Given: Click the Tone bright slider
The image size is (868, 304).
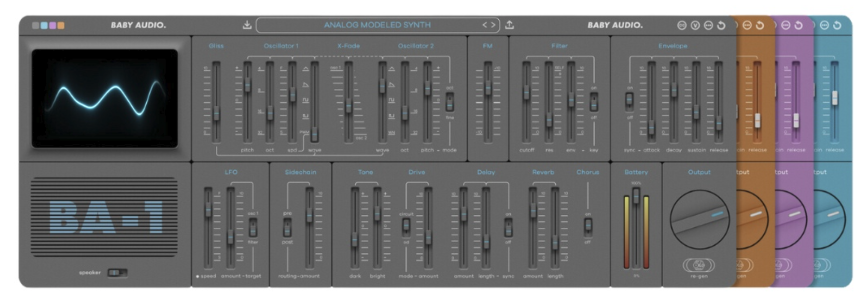Looking at the screenshot, I should (x=377, y=228).
